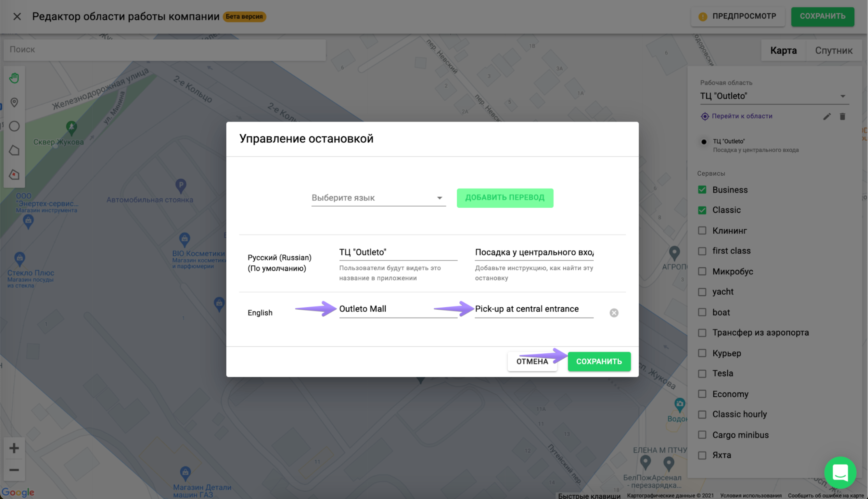Image resolution: width=868 pixels, height=499 pixels.
Task: Click the Outleto Mall name field
Action: point(398,309)
